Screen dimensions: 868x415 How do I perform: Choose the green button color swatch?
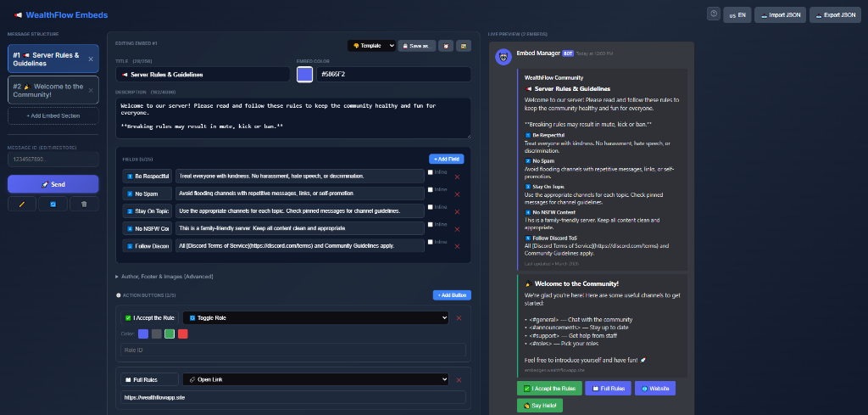point(170,334)
